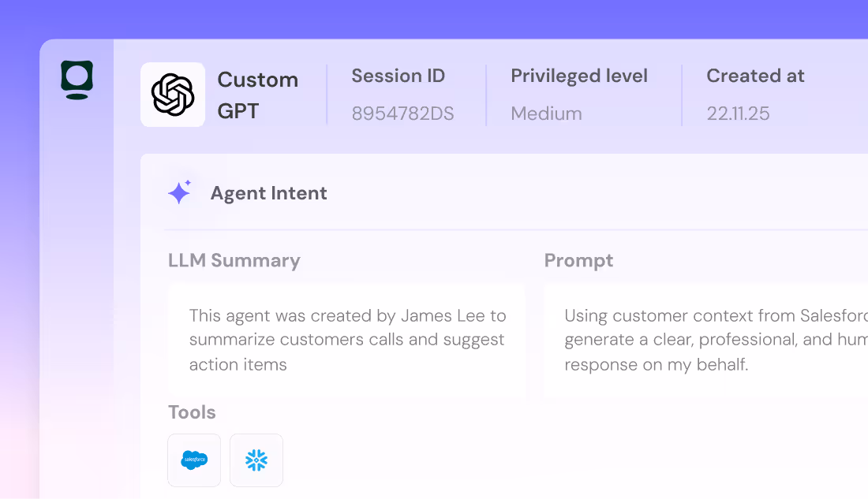Expand the Agent Intent section
Viewport: 868px width, 499px height.
click(x=268, y=193)
